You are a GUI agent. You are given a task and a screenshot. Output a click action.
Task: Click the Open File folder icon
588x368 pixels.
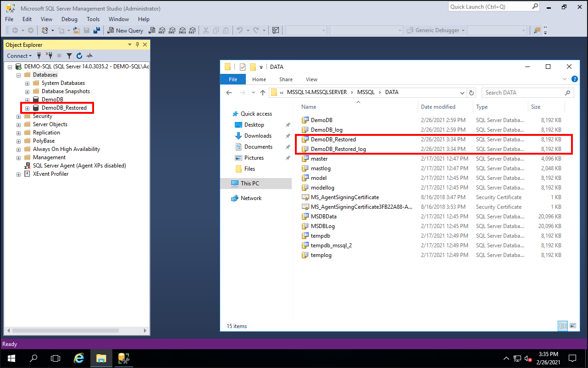pos(76,30)
